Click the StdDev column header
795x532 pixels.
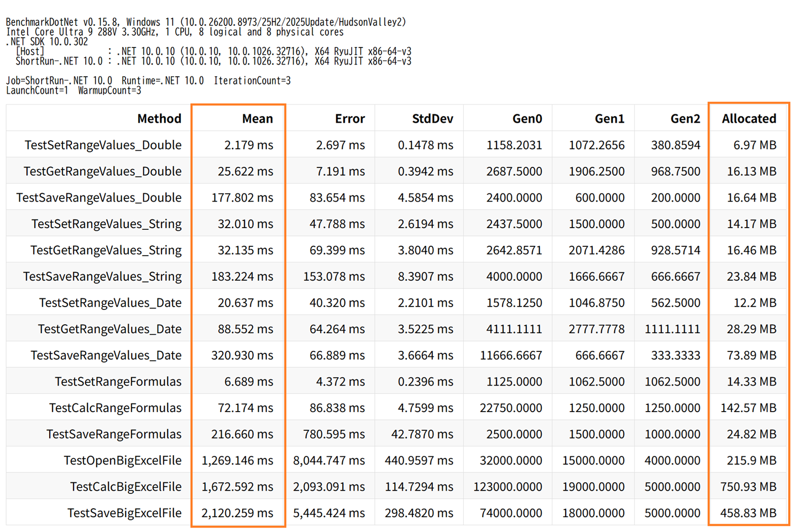(432, 118)
